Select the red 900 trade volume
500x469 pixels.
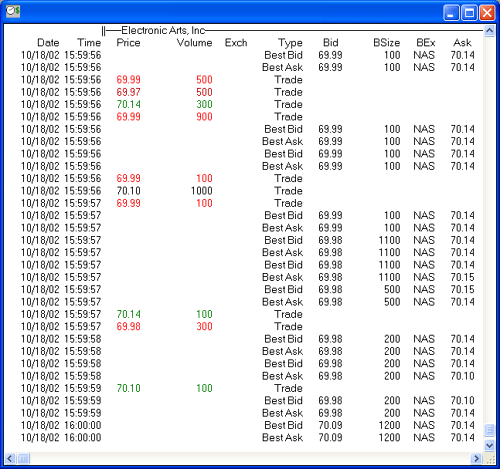point(204,117)
